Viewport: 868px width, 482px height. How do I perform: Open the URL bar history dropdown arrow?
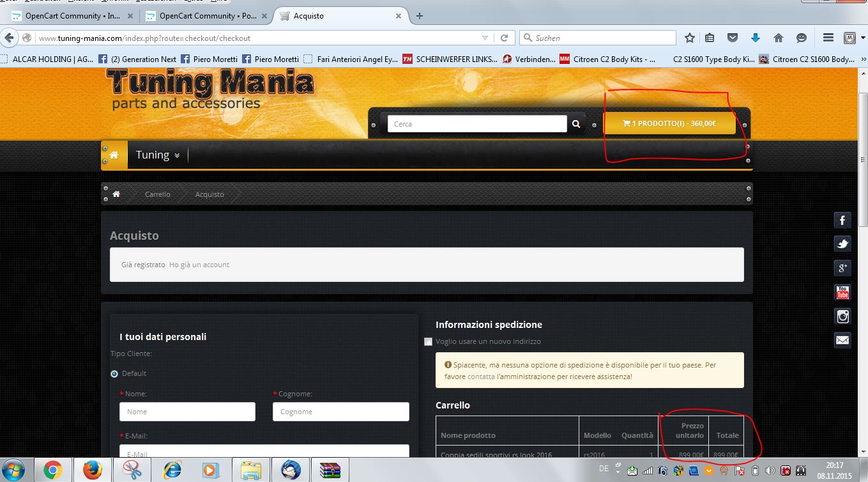click(485, 38)
